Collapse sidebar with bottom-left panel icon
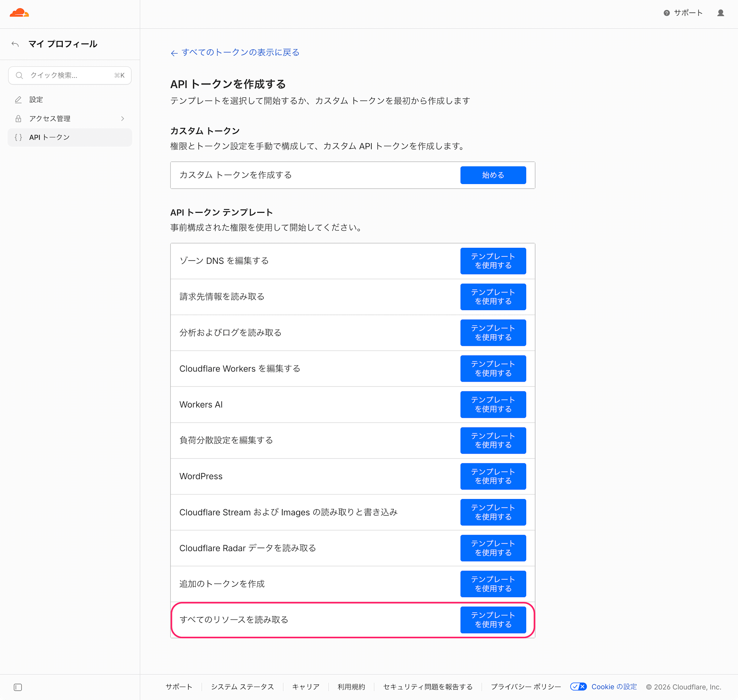Screen dimensions: 738x700 (18, 687)
